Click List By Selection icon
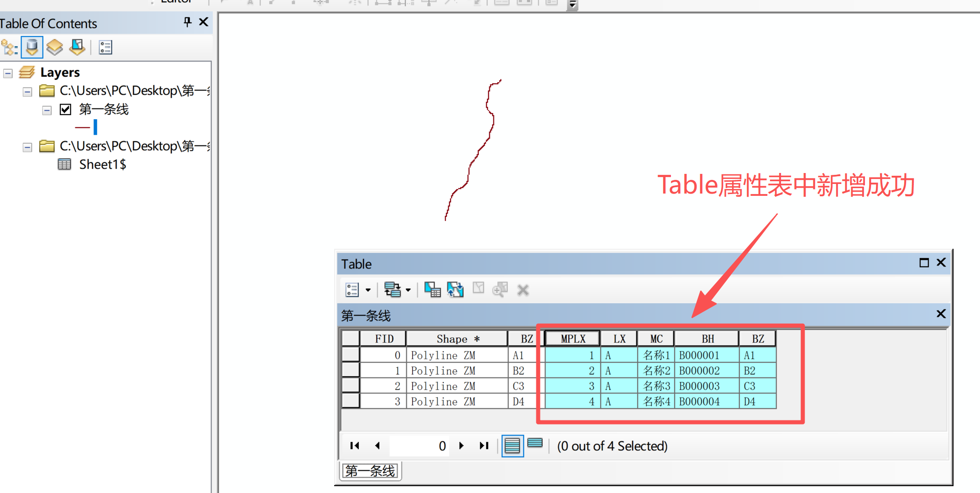The height and width of the screenshot is (493, 980). tap(77, 47)
